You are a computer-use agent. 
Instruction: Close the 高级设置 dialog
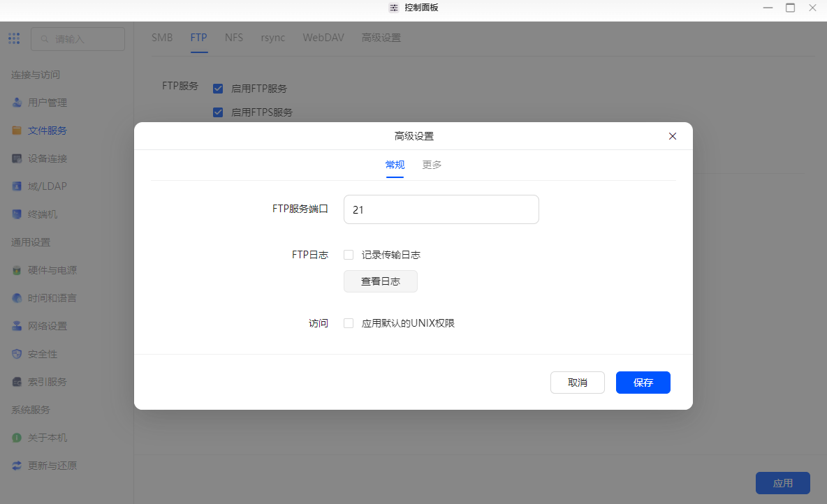[673, 136]
